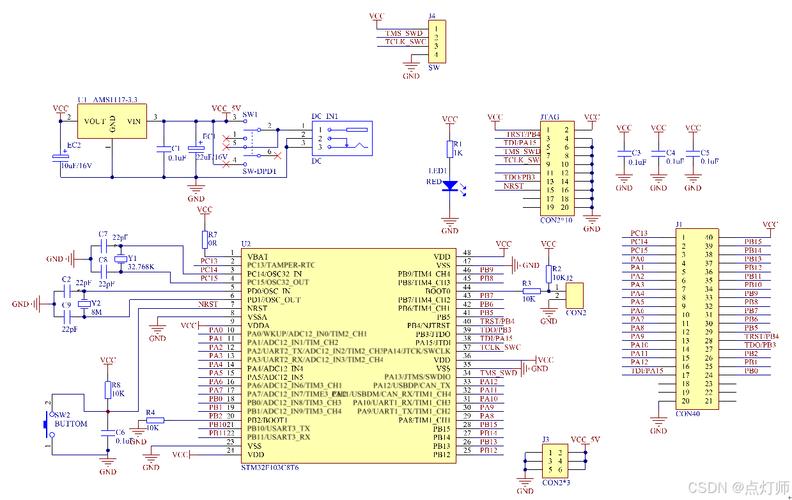
Task: Click resistor R4 10K on BOOT1
Action: click(155, 420)
